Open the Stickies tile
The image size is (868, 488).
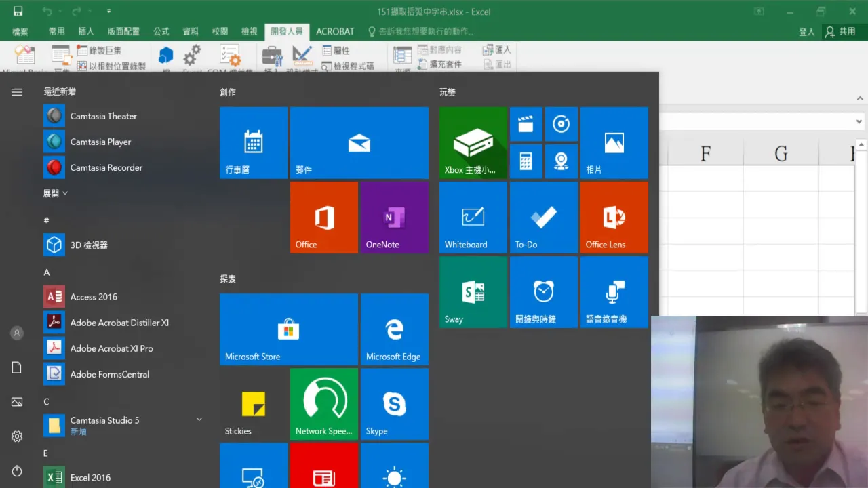click(254, 404)
